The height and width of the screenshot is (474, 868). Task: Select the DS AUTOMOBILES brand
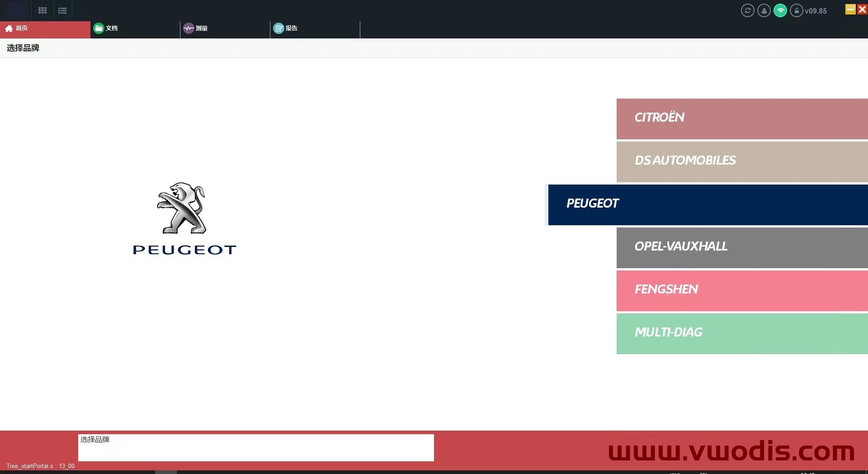[x=742, y=161]
